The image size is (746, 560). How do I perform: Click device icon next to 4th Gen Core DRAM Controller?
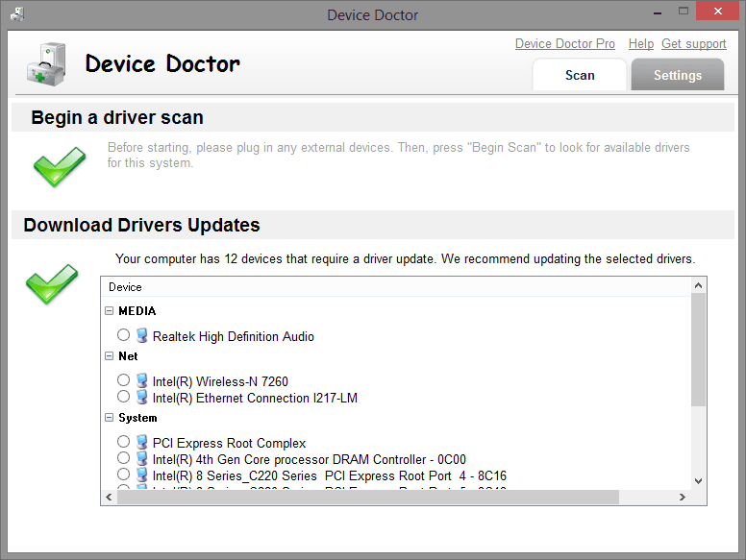point(141,459)
